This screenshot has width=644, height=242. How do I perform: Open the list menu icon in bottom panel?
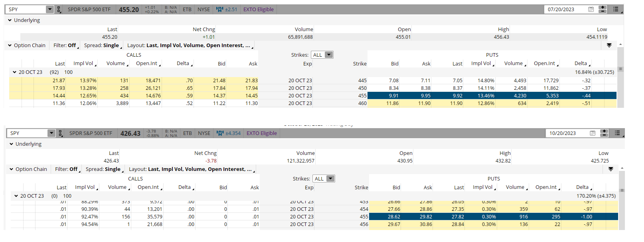(617, 133)
